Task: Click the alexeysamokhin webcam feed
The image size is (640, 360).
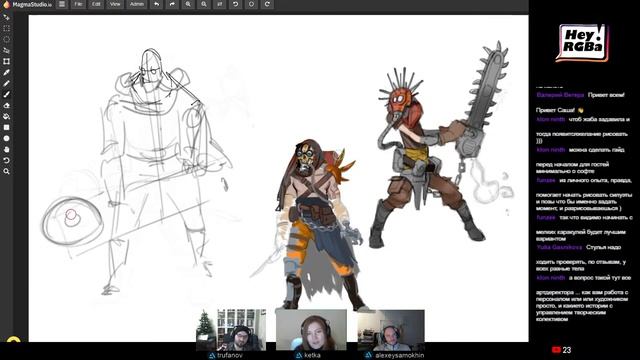Action: pos(391,330)
